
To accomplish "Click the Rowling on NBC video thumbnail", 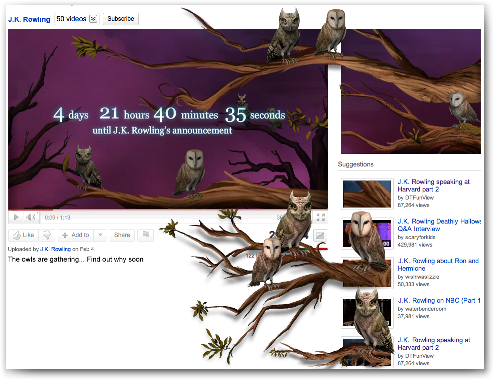I will 367,312.
